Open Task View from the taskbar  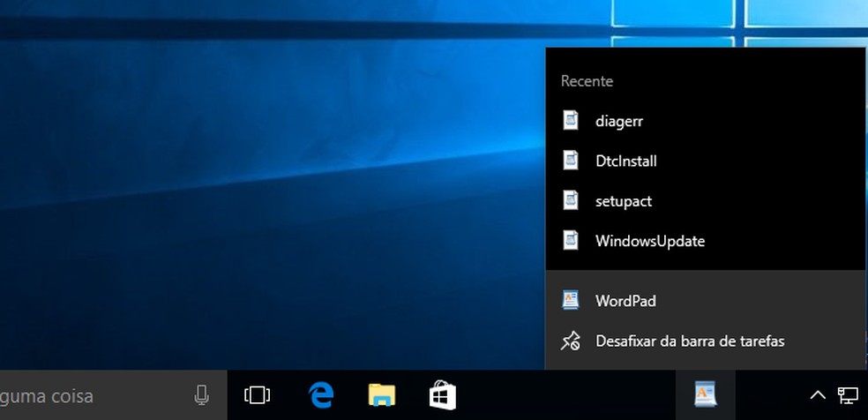point(257,395)
